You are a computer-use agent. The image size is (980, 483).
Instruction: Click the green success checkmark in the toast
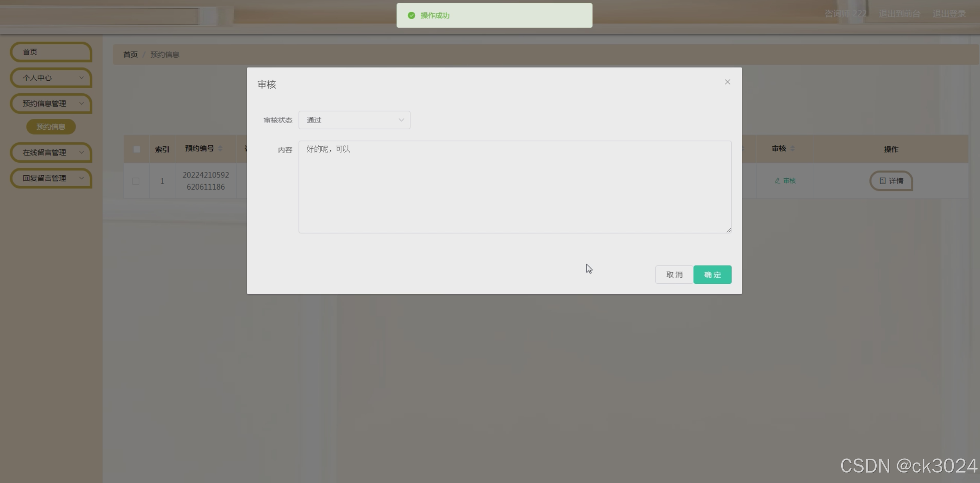[x=411, y=15]
